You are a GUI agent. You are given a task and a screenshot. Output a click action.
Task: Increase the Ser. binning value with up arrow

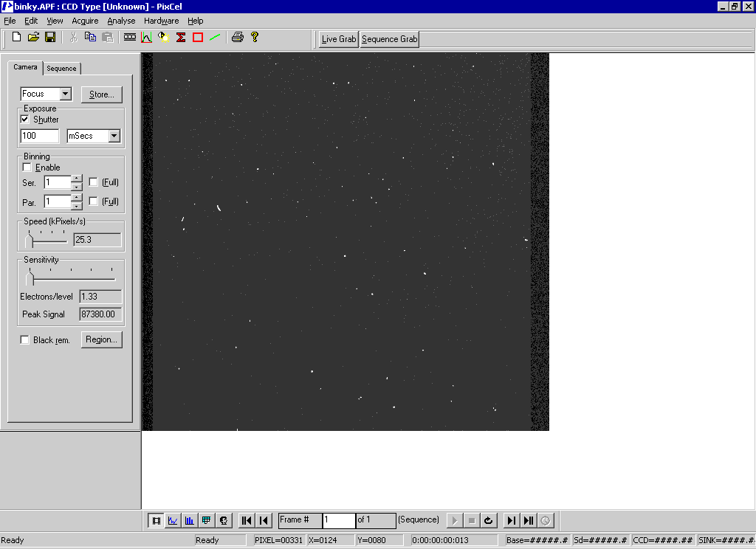click(77, 178)
